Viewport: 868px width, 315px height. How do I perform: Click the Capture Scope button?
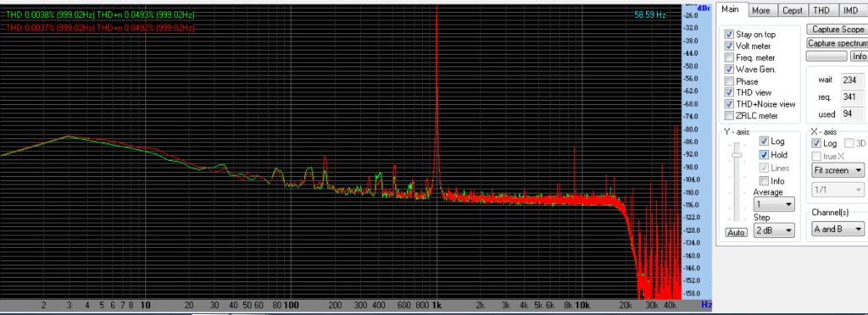[837, 30]
